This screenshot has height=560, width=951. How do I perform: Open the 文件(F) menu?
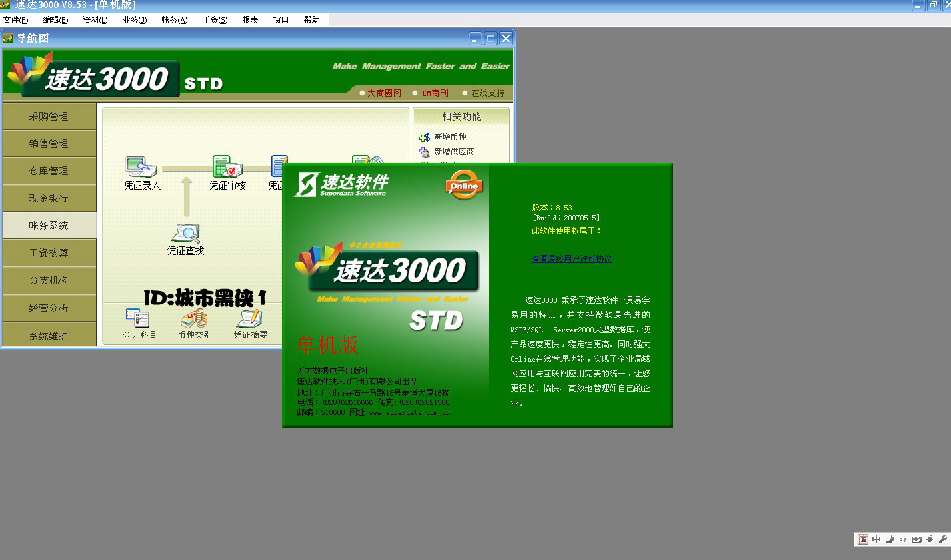(x=16, y=20)
